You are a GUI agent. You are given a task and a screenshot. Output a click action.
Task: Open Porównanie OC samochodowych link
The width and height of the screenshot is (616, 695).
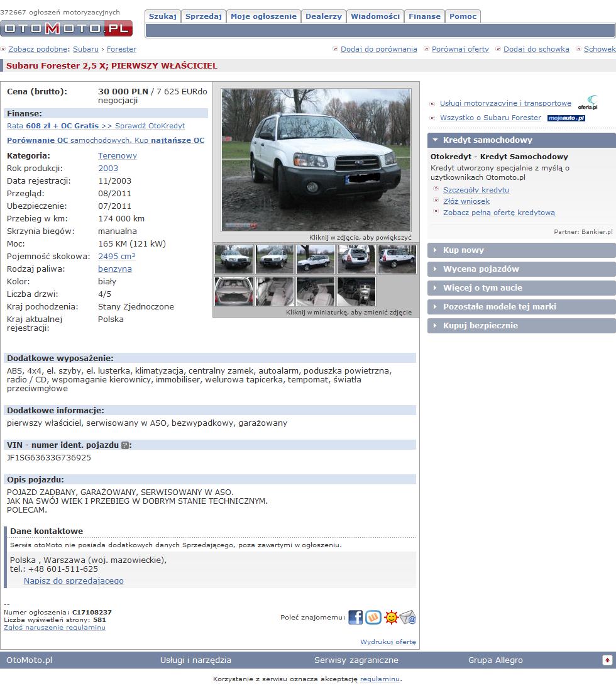(106, 140)
